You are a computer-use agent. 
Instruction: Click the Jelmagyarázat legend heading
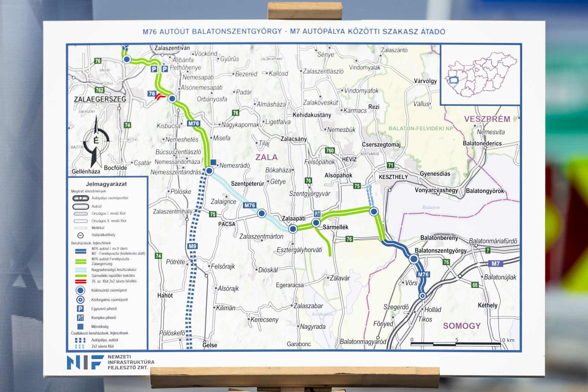pos(106,184)
